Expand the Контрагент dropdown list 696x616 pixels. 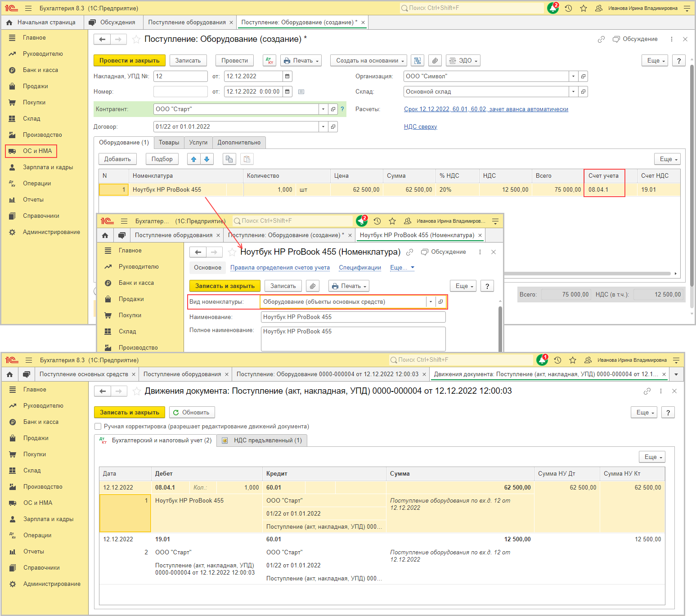[x=323, y=109]
